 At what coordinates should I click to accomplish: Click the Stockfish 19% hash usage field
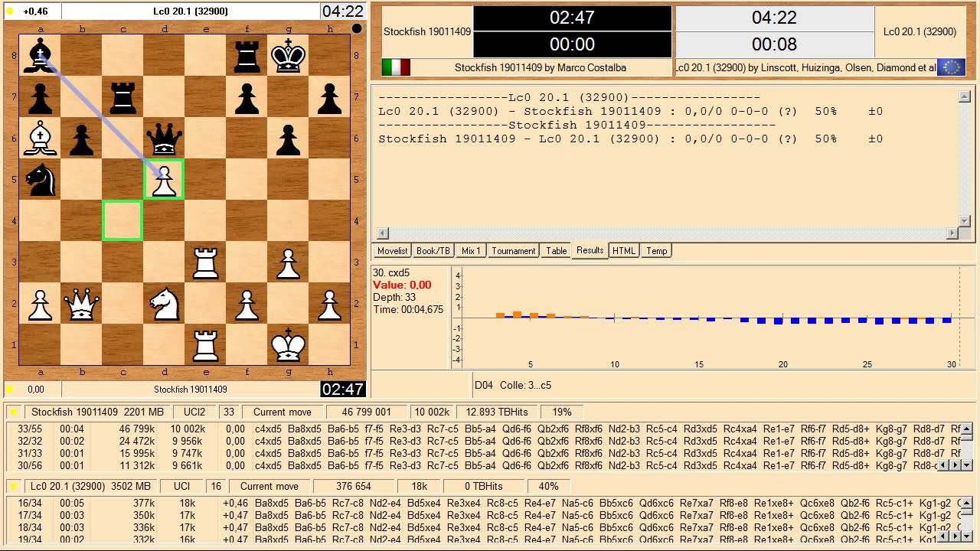[x=561, y=412]
